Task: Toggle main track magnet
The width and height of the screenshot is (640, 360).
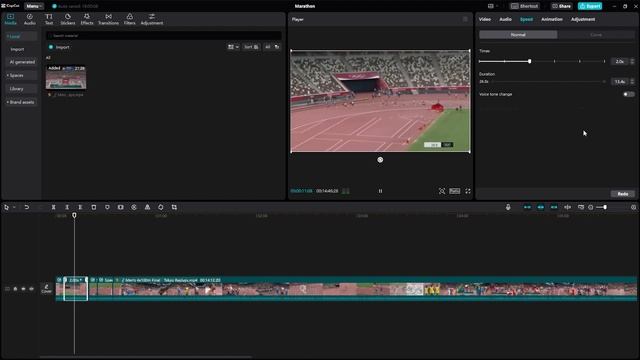Action: click(x=527, y=207)
